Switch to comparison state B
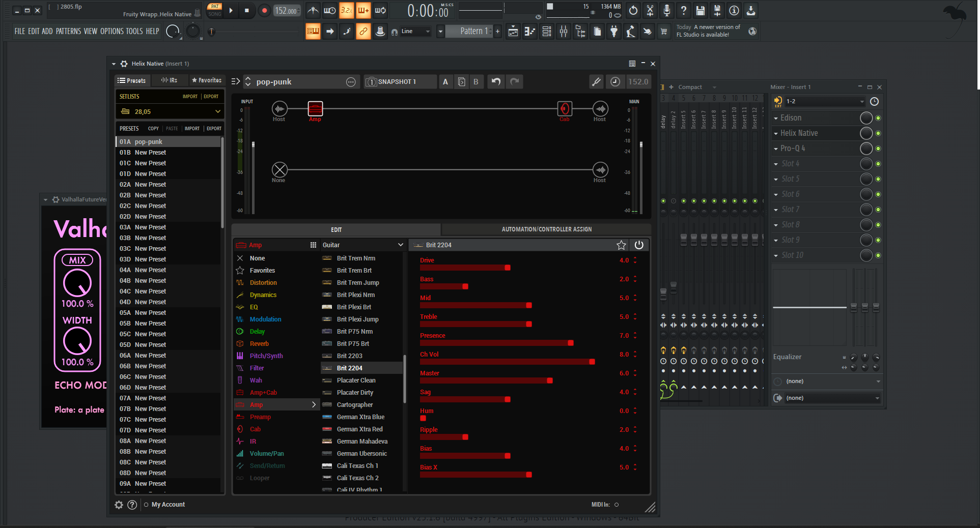This screenshot has height=528, width=980. tap(476, 81)
